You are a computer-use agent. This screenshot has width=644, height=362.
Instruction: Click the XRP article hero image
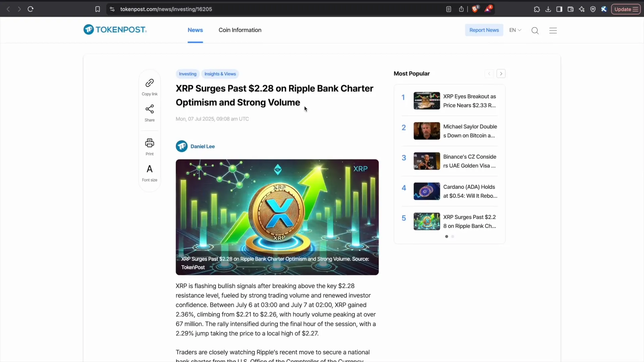(277, 217)
